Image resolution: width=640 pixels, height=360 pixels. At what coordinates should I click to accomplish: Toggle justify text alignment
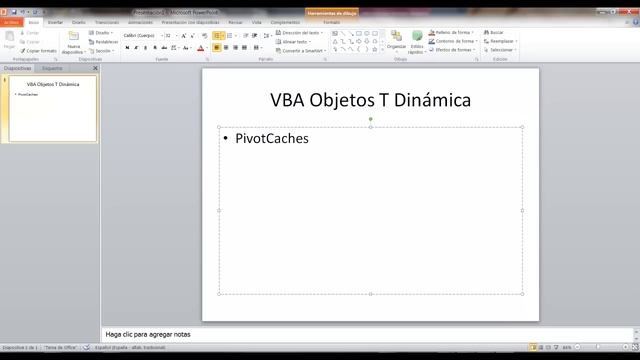click(244, 48)
